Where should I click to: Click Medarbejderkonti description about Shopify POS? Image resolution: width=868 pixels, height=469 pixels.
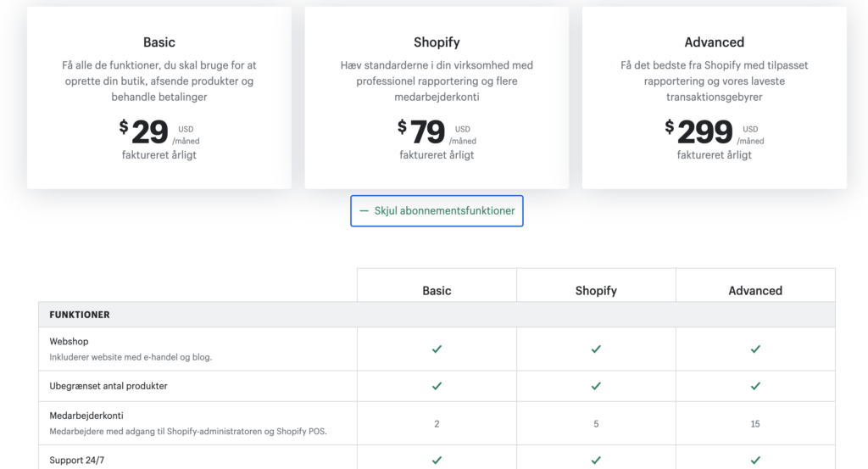(188, 432)
